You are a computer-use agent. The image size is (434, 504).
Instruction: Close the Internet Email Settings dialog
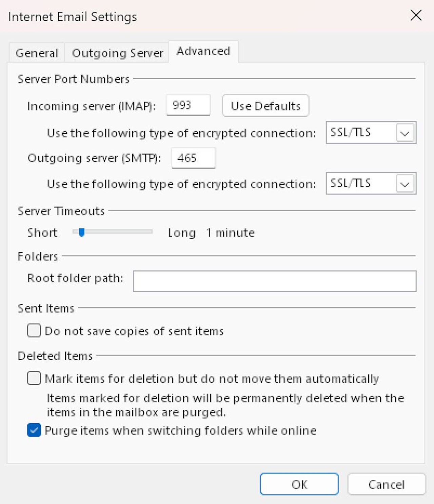tap(416, 16)
